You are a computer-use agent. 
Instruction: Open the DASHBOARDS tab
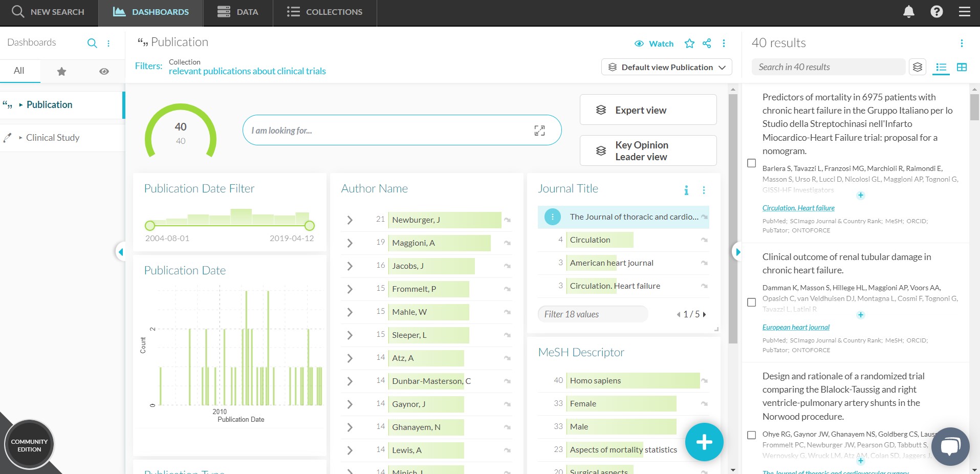click(151, 12)
